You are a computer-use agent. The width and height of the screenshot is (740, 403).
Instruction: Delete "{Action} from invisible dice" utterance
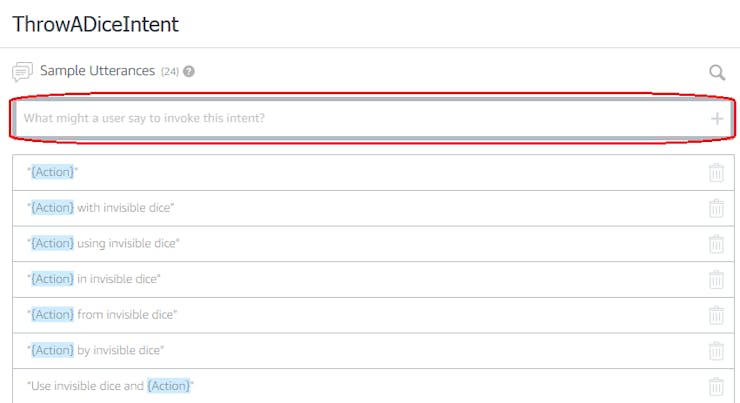click(716, 315)
